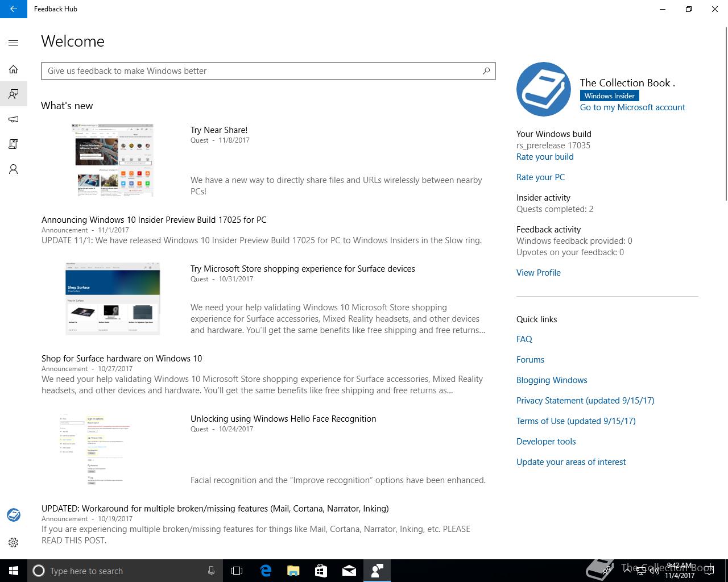Open Task View on the taskbar
The image size is (728, 582).
237,571
